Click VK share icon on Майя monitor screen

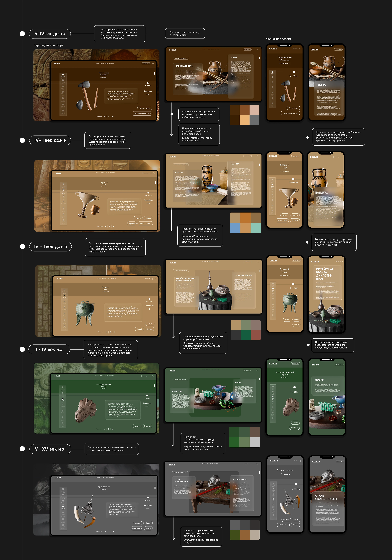[x=107, y=332]
